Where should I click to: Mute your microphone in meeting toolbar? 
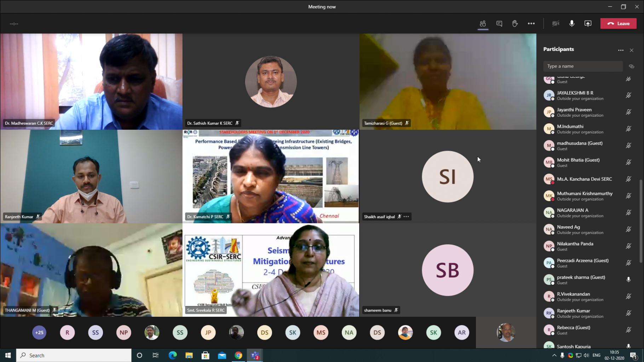[572, 24]
